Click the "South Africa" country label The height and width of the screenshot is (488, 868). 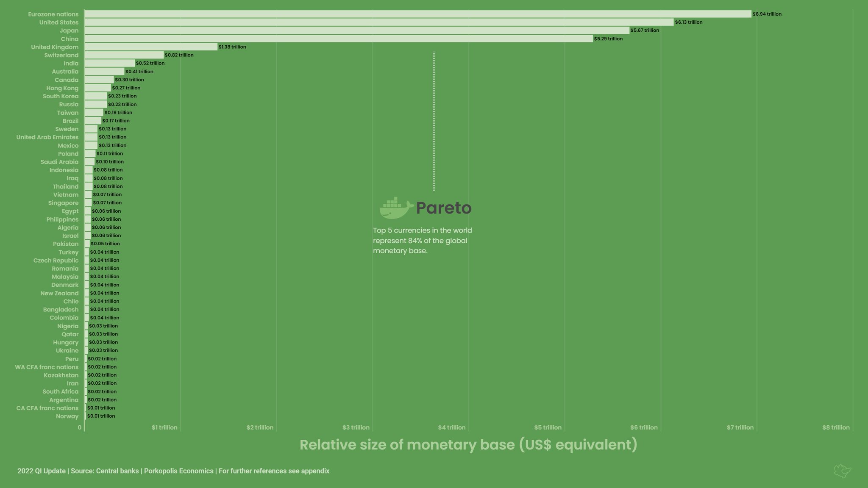[61, 392]
